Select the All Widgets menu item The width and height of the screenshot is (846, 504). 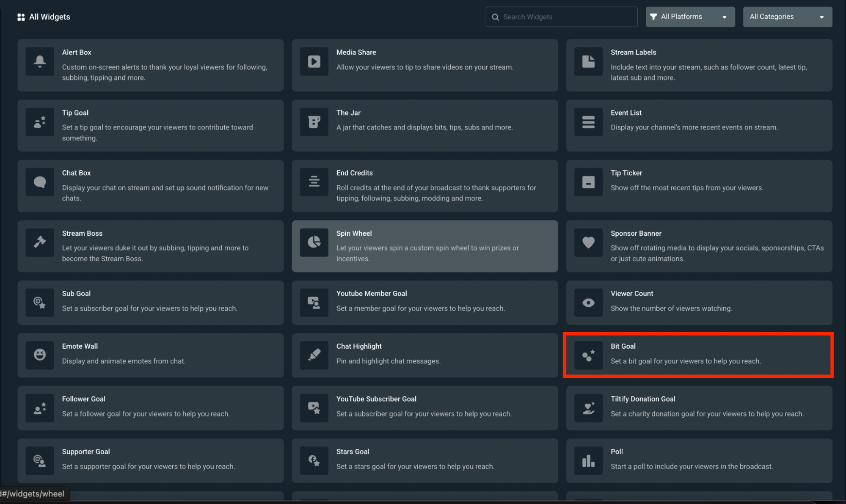click(x=49, y=17)
